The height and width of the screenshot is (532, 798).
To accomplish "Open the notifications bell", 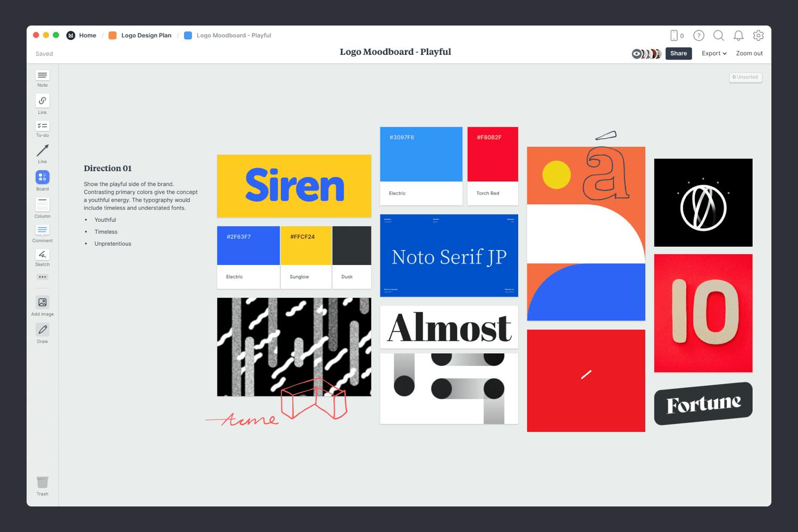I will pos(738,36).
